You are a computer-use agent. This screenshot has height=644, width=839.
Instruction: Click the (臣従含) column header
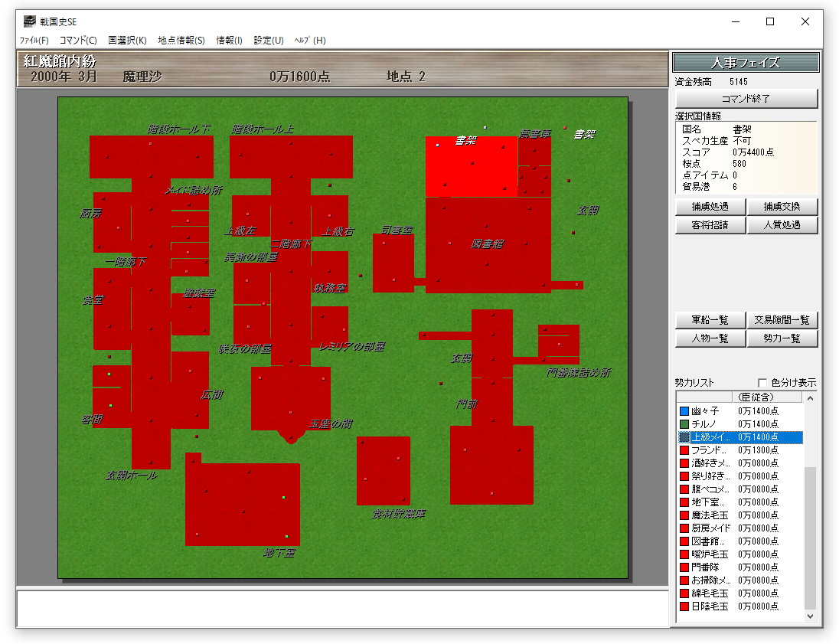coord(752,397)
